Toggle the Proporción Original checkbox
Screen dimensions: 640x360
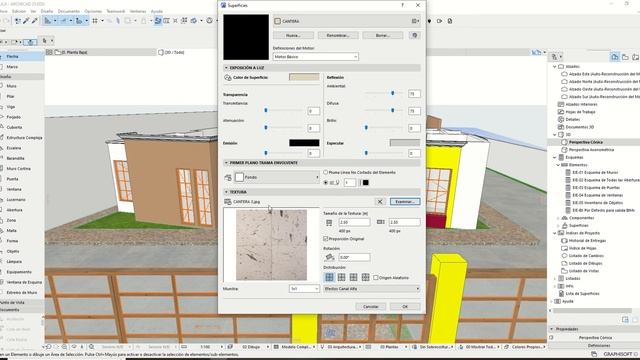(326, 239)
